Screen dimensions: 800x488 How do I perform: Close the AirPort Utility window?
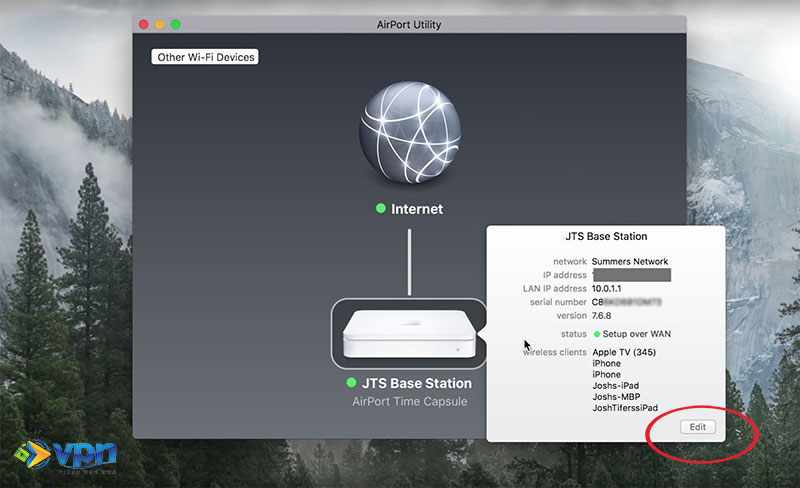point(144,25)
